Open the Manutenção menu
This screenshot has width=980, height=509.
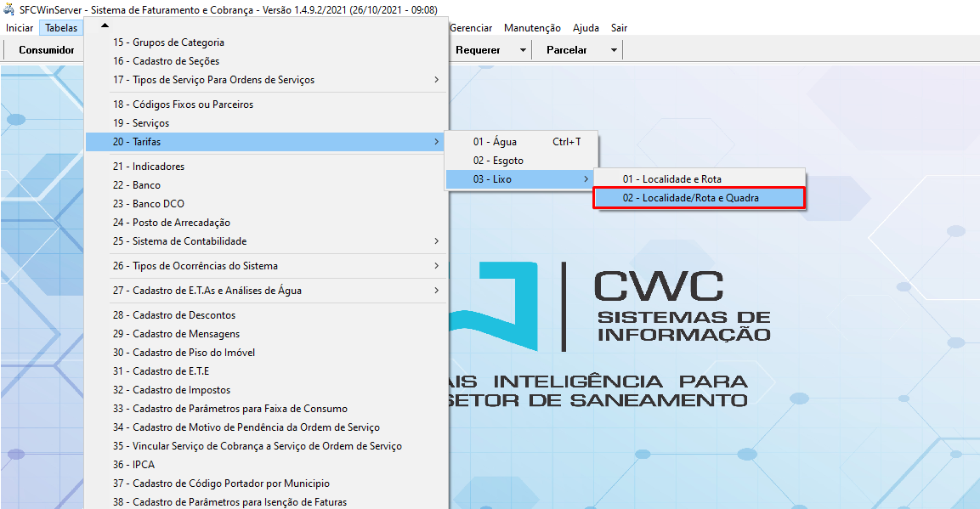tap(532, 28)
